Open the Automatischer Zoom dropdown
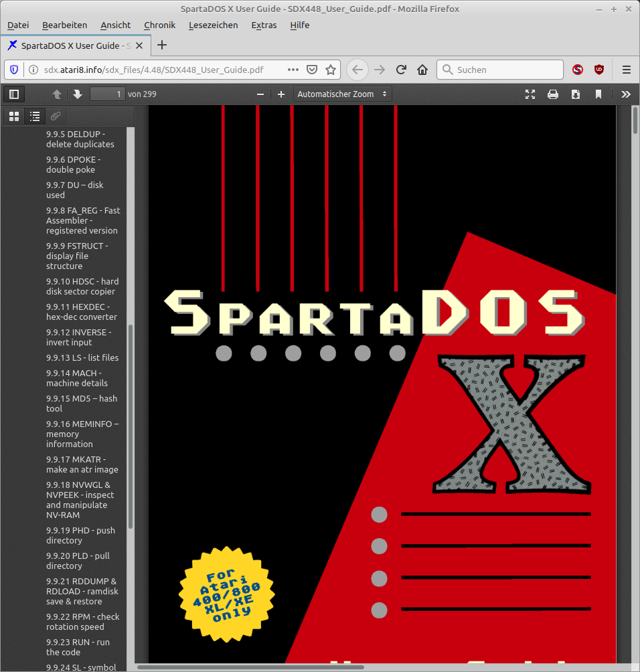The height and width of the screenshot is (672, 640). 342,94
